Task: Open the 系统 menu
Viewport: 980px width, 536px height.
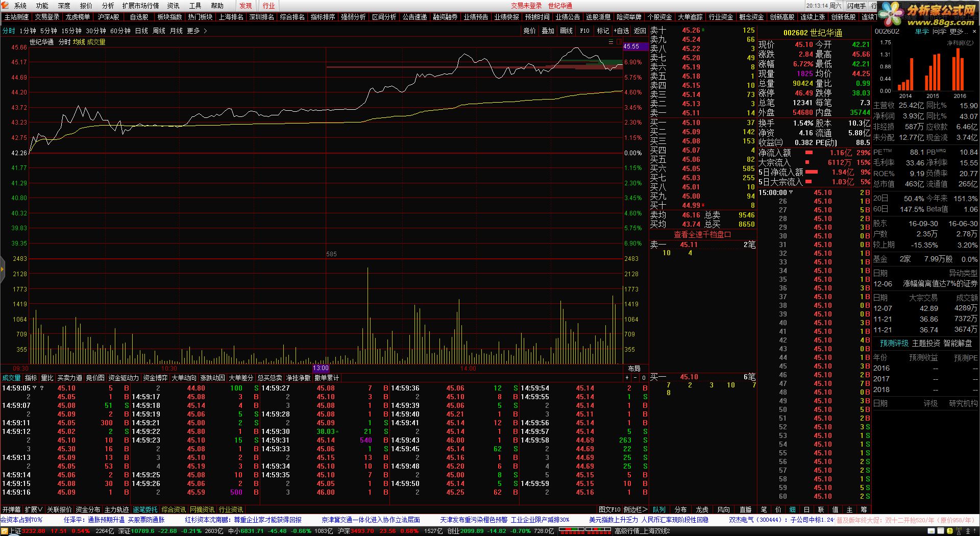Action: 20,6
